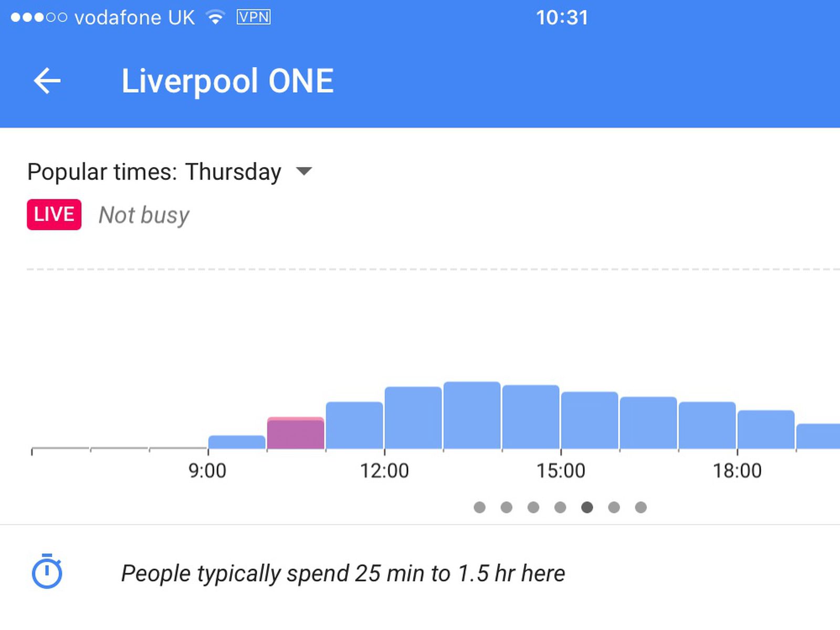Tap the pink live 10:00 bar
Image resolution: width=840 pixels, height=630 pixels.
pyautogui.click(x=296, y=433)
